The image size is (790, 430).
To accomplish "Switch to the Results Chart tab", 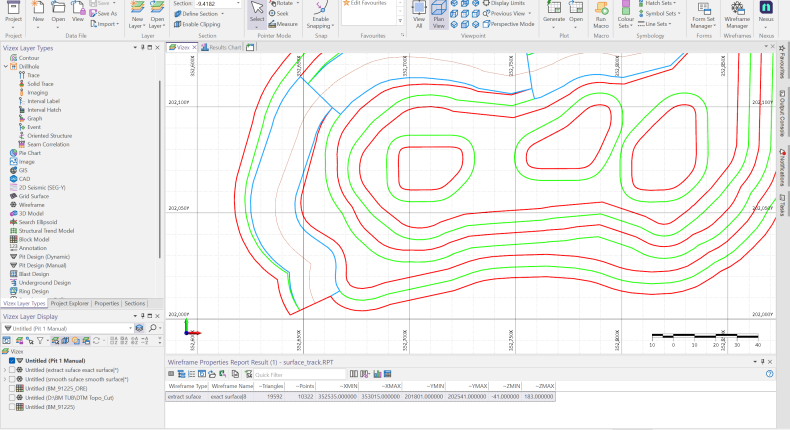I will tap(221, 47).
